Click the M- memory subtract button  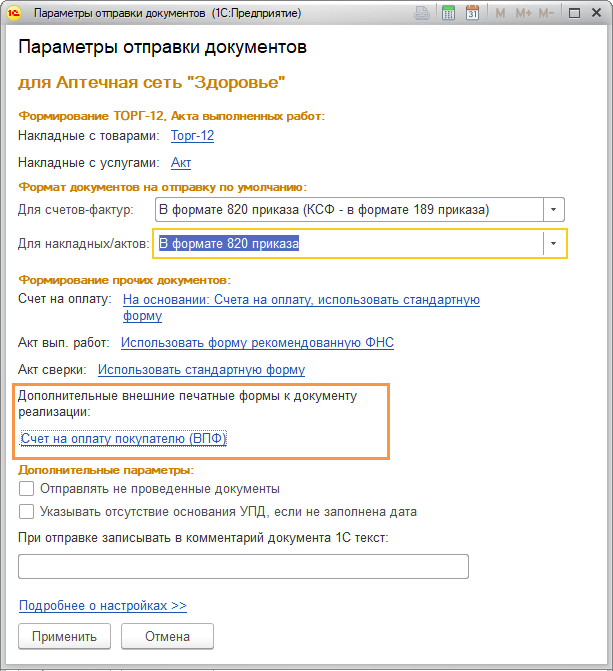546,13
